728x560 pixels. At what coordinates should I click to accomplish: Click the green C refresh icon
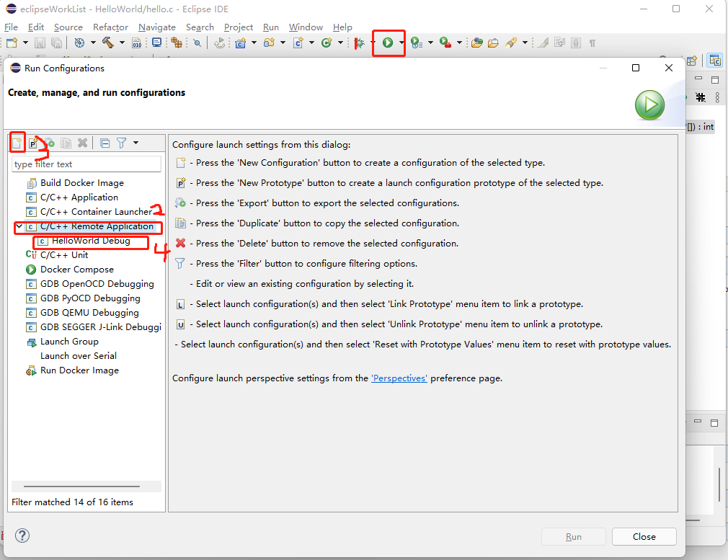click(327, 43)
